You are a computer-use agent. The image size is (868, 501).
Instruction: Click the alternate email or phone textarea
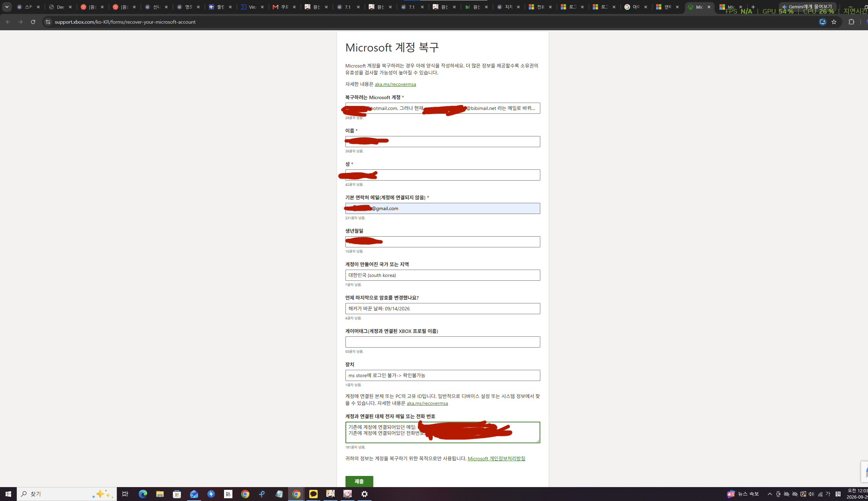point(443,432)
